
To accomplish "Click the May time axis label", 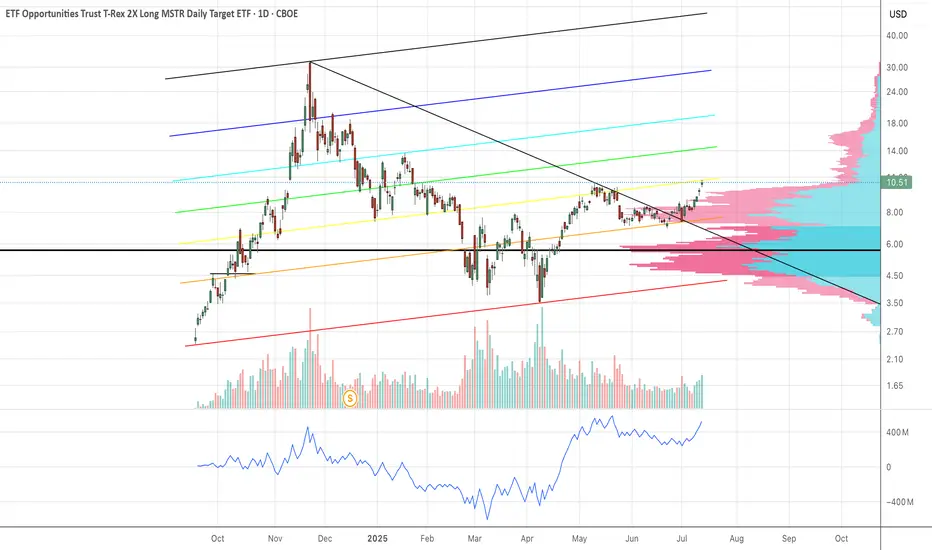I will coord(579,539).
